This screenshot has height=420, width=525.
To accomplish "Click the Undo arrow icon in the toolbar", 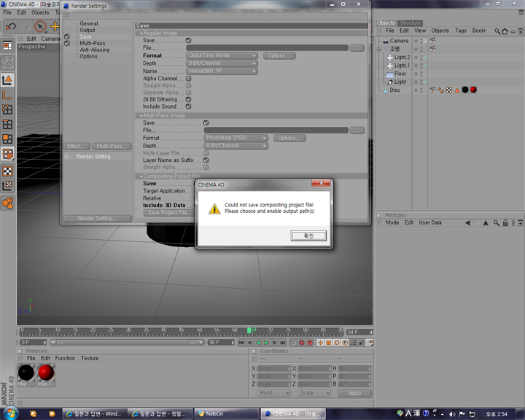I will pyautogui.click(x=10, y=26).
